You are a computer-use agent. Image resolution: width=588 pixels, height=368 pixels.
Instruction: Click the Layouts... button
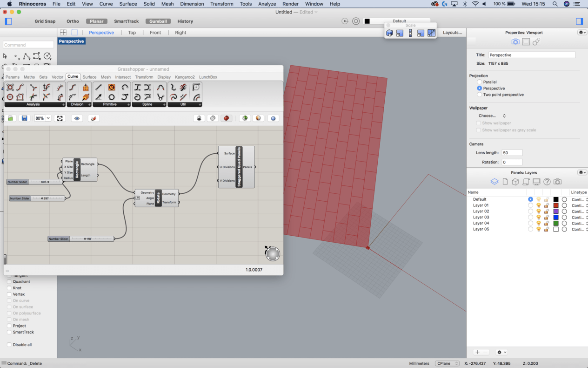[453, 33]
